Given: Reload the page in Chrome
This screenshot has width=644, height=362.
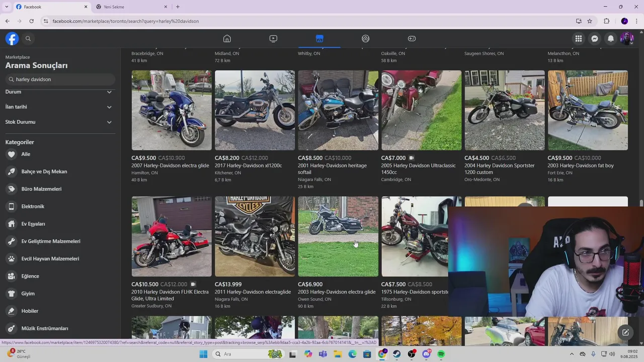Looking at the screenshot, I should click(x=31, y=21).
